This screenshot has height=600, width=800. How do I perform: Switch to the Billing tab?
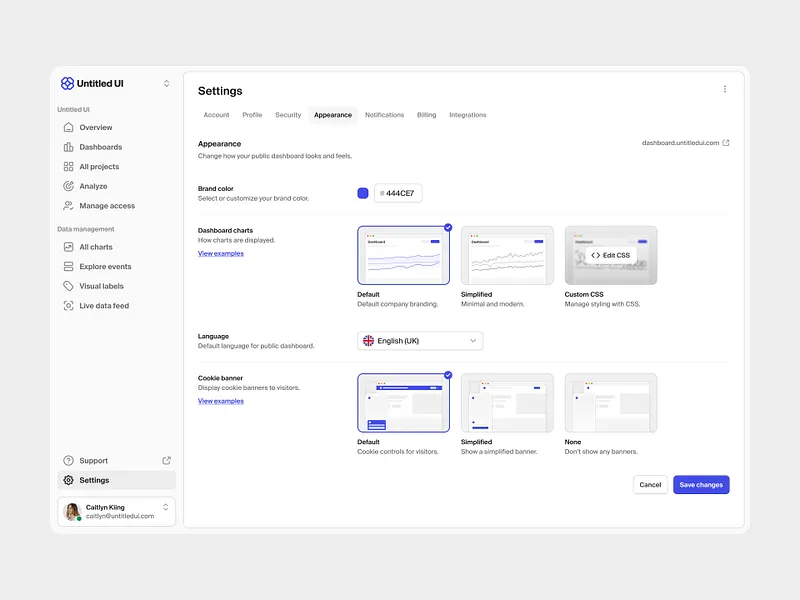426,114
